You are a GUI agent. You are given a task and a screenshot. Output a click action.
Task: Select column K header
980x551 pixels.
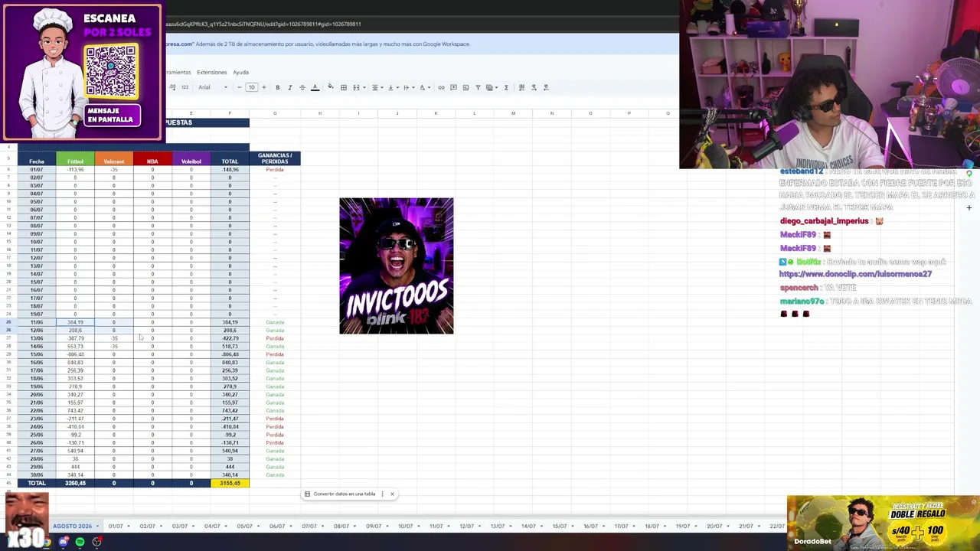pos(436,113)
